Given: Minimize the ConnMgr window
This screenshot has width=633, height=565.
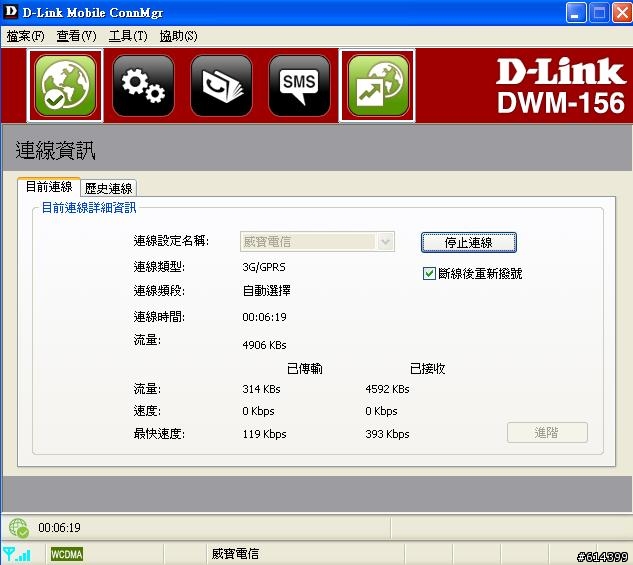Looking at the screenshot, I should point(576,13).
